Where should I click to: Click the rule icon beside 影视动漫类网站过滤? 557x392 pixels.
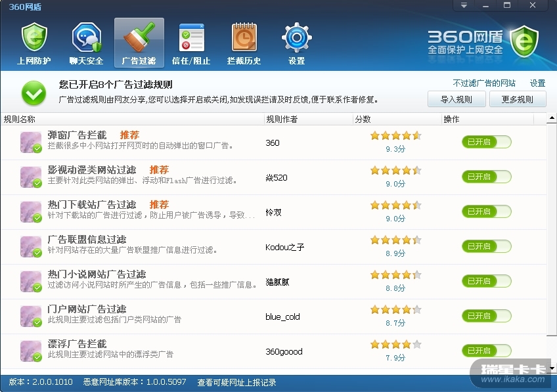pyautogui.click(x=31, y=177)
